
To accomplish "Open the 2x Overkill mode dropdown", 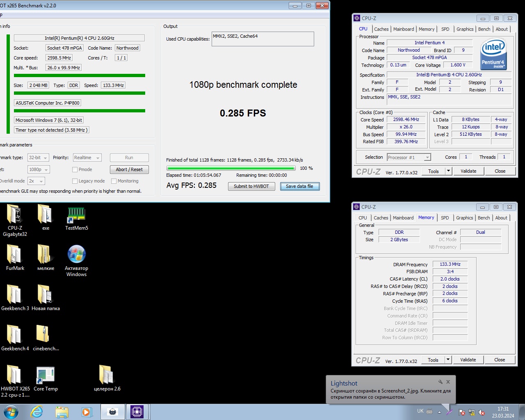I will [x=36, y=181].
